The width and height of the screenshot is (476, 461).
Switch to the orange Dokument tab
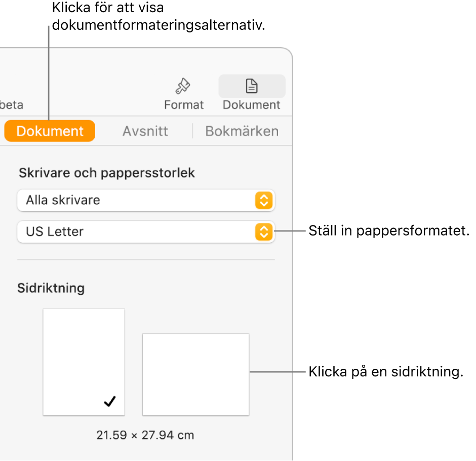click(50, 131)
